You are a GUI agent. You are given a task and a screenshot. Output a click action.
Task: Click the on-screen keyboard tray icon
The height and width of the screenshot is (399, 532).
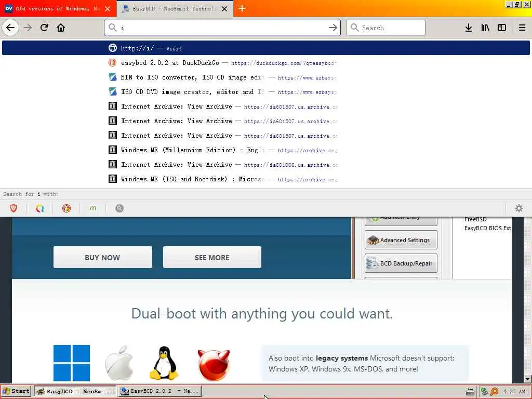coord(470,392)
